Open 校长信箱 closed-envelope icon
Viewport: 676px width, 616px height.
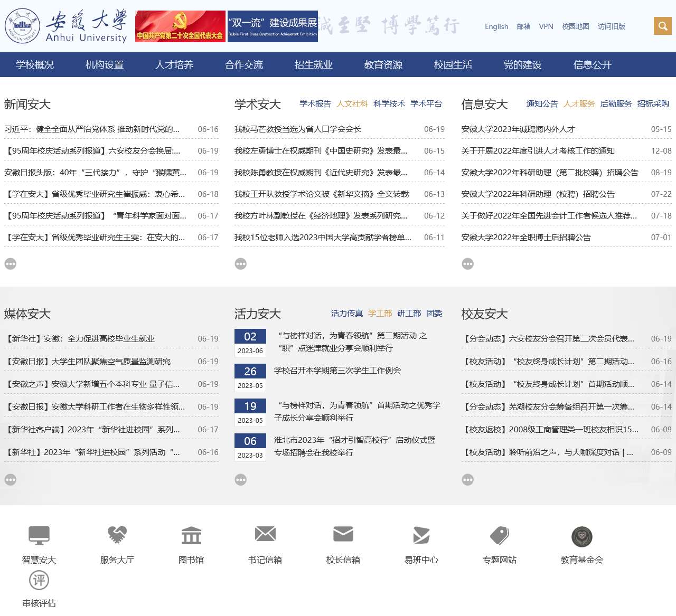344,534
